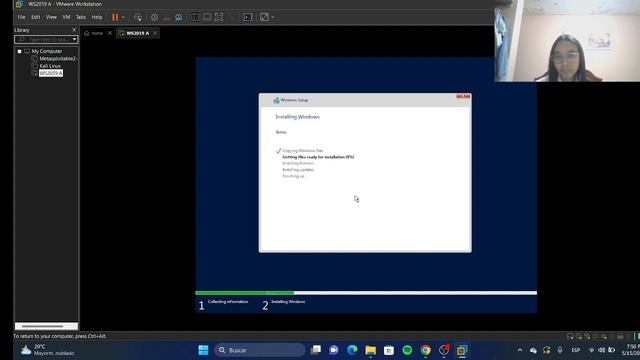
Task: Open console view toolbar icon
Action: pyautogui.click(x=248, y=17)
